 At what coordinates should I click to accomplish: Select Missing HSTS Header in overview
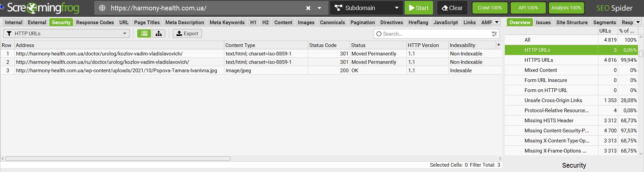[x=549, y=121]
